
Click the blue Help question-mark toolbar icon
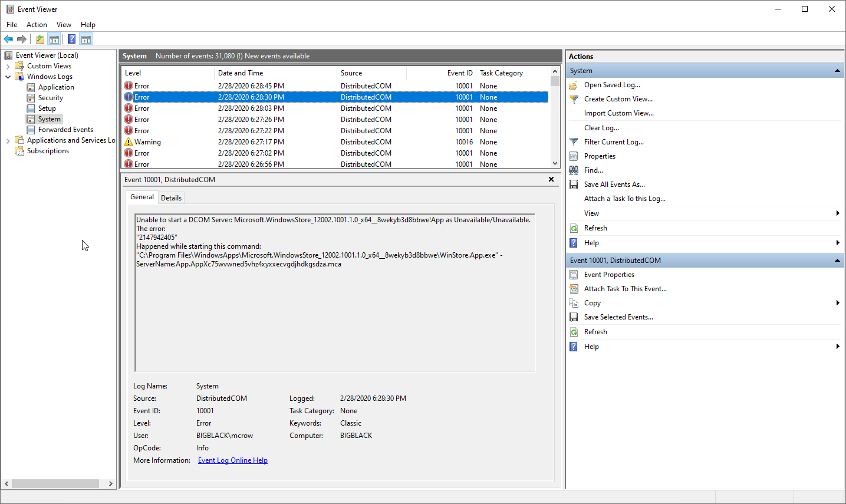[71, 39]
